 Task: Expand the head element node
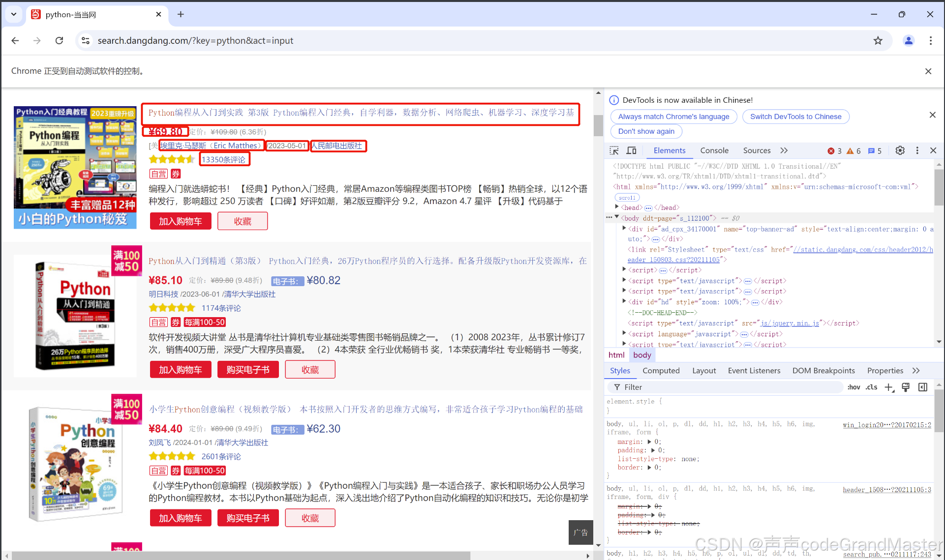[617, 207]
